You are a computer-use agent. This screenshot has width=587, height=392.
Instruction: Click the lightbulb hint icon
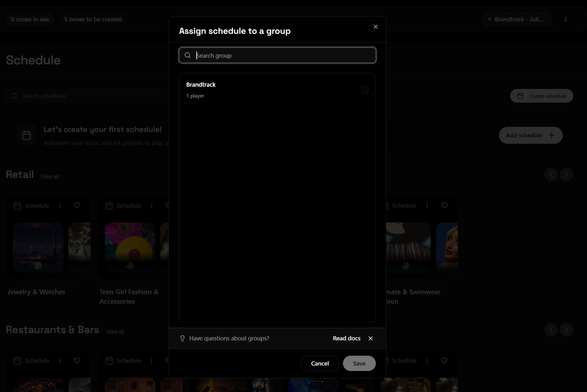tap(182, 338)
